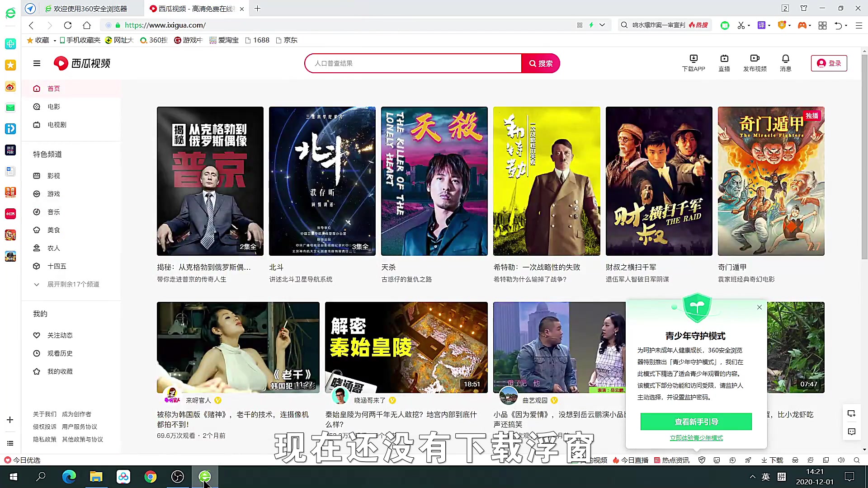Image resolution: width=868 pixels, height=488 pixels.
Task: Refresh the page
Action: click(x=68, y=25)
